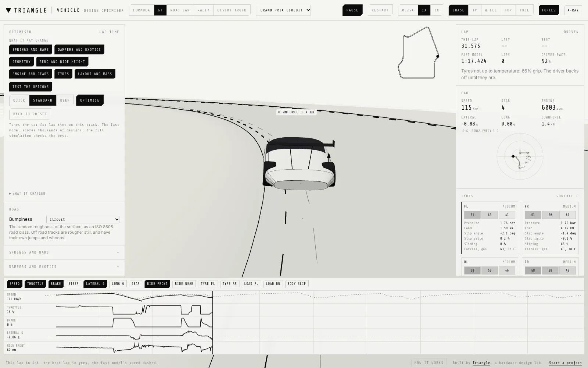The image size is (588, 368).
Task: Open the Bumpiness dropdown
Action: (x=83, y=219)
